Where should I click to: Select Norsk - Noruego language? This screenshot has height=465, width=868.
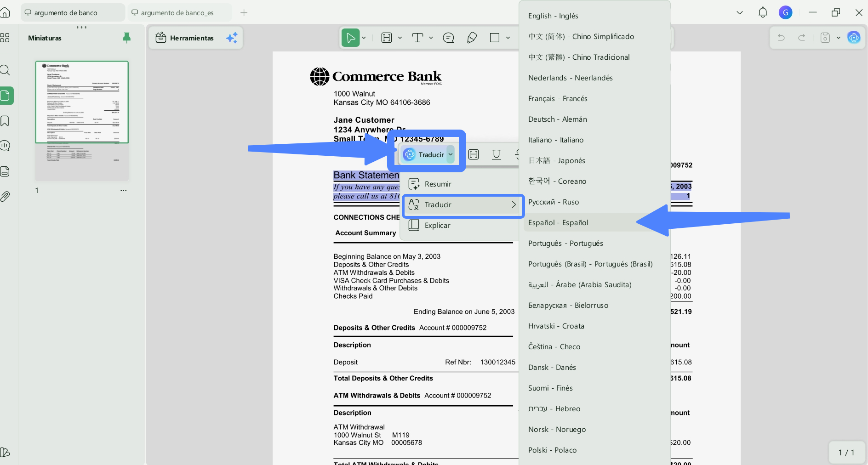coord(594,429)
